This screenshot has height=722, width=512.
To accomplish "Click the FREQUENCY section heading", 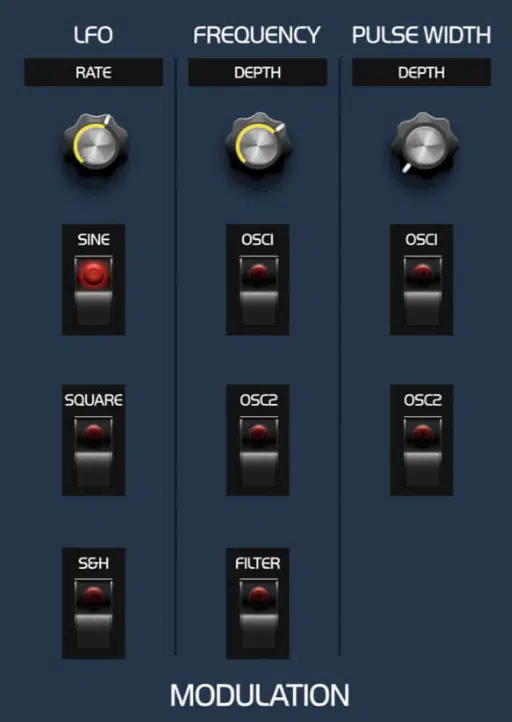I will (257, 35).
